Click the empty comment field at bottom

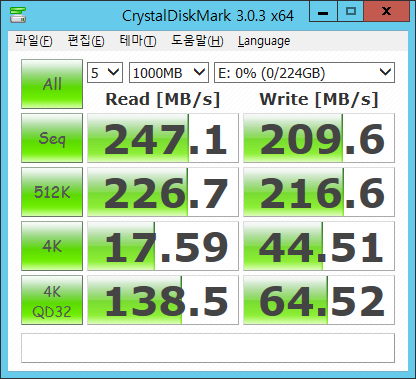click(208, 348)
